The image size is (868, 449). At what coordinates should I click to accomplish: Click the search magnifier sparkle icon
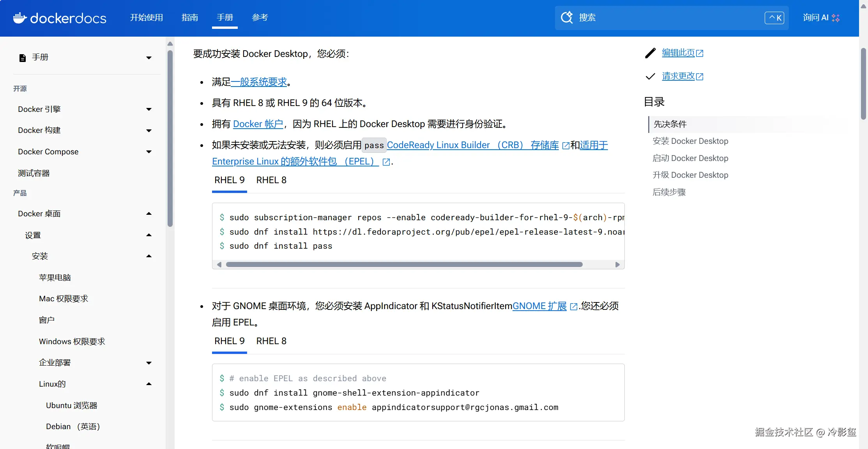(567, 18)
